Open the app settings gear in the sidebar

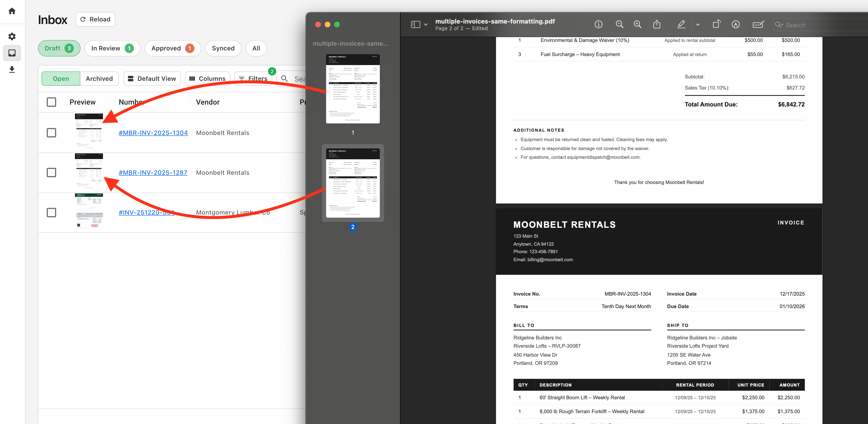point(12,36)
